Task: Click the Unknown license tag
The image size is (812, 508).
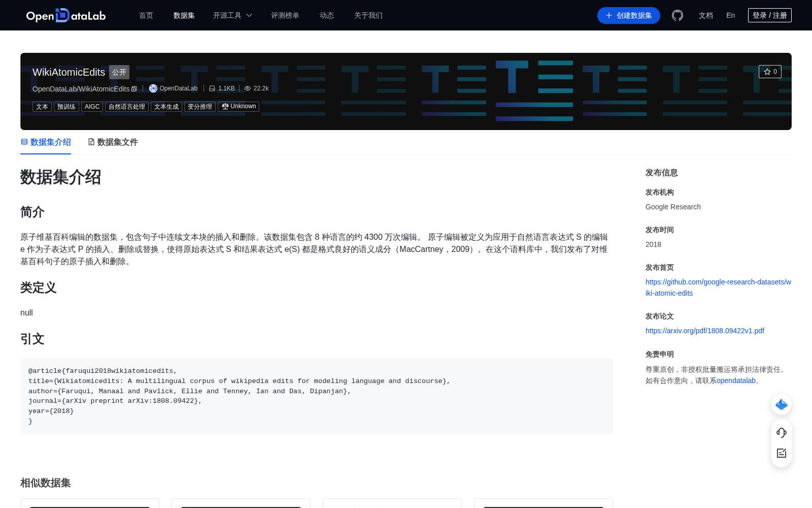Action: (239, 107)
